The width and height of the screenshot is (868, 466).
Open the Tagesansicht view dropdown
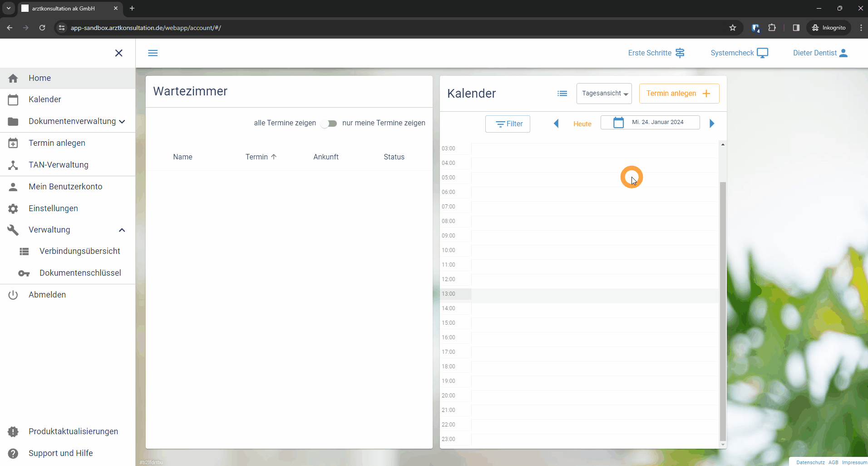[604, 94]
